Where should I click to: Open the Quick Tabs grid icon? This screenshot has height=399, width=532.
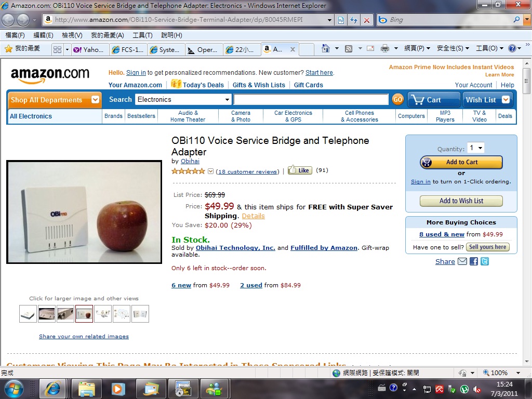pyautogui.click(x=57, y=49)
